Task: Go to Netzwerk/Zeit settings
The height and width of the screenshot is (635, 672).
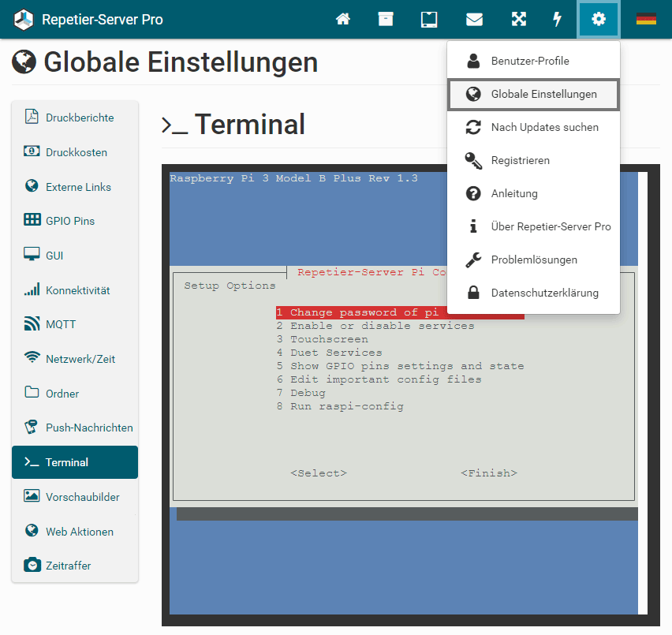Action: tap(75, 359)
